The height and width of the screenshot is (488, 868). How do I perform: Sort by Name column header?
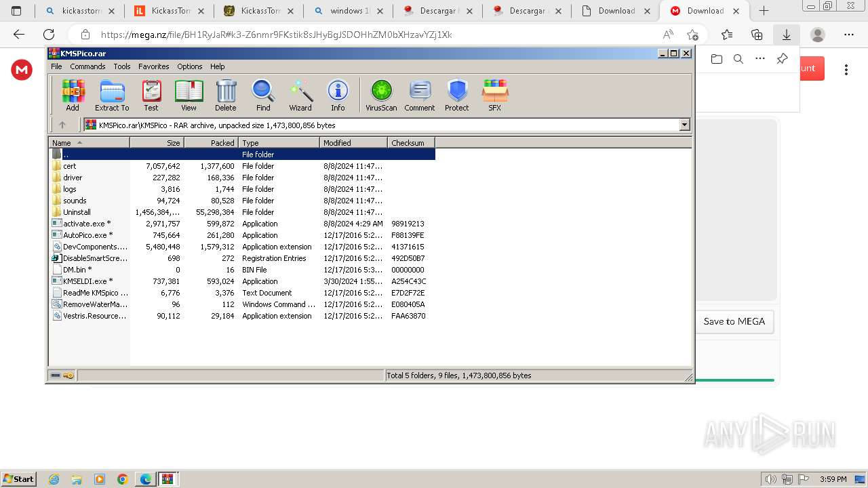click(89, 142)
